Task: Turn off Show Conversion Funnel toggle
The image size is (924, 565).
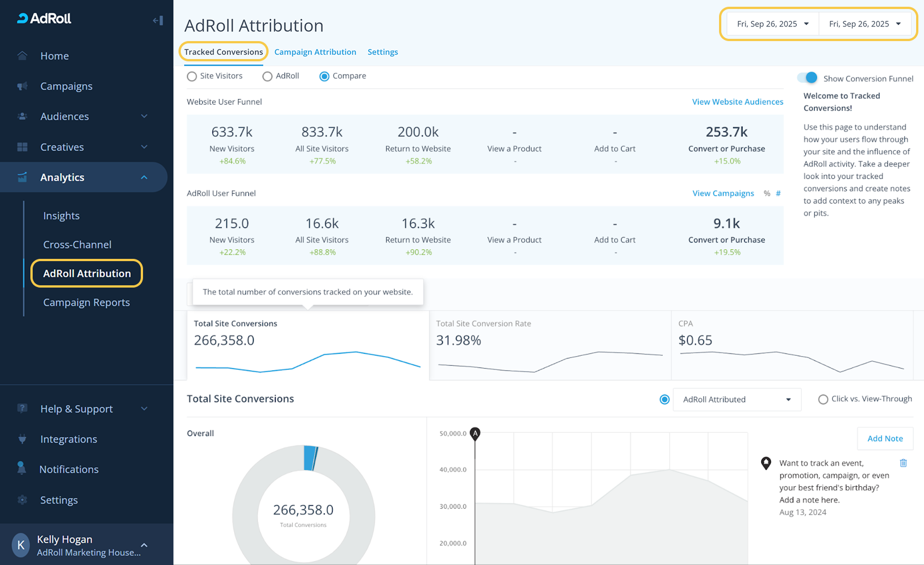Action: pos(807,78)
